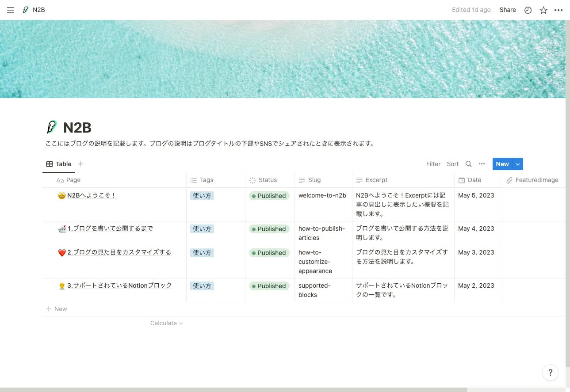Click the large N2B page icon
The height and width of the screenshot is (392, 570).
[x=52, y=127]
